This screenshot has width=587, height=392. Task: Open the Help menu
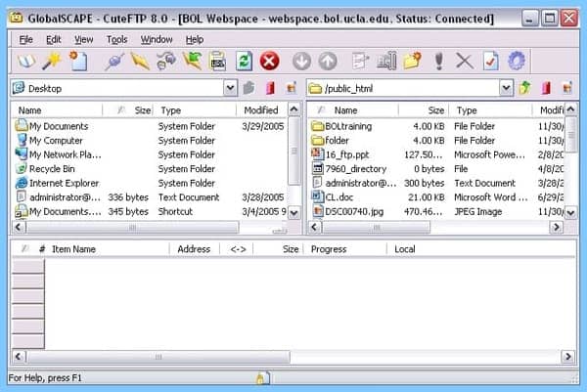195,39
